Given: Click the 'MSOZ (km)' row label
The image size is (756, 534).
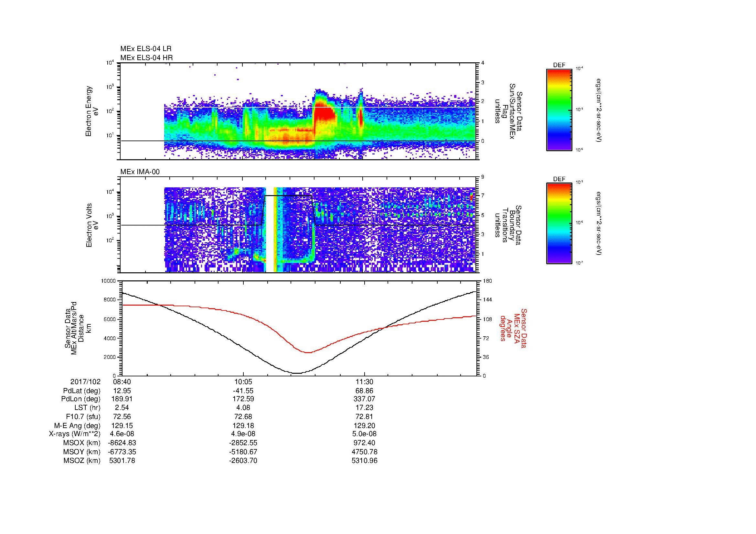Looking at the screenshot, I should (82, 461).
